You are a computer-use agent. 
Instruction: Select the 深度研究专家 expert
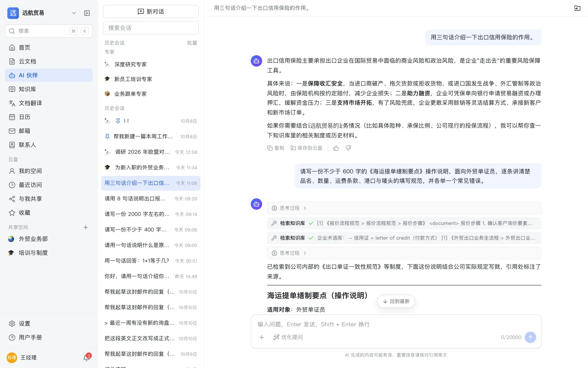coord(151,64)
